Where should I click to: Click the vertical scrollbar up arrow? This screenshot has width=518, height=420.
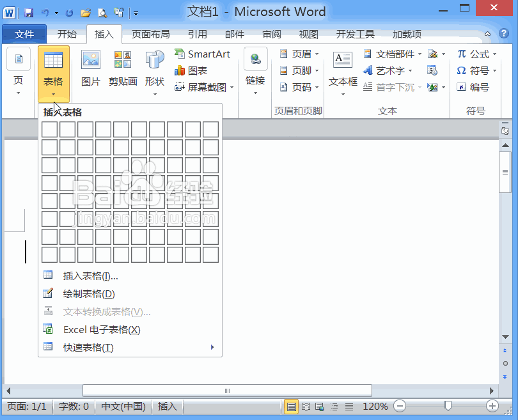pyautogui.click(x=505, y=145)
